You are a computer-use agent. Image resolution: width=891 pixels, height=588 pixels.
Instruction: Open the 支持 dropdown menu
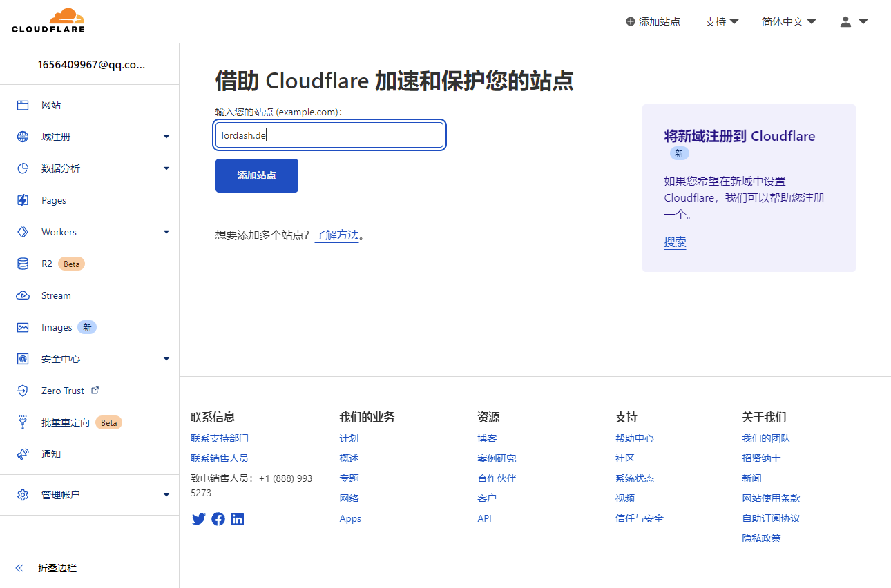(x=722, y=21)
